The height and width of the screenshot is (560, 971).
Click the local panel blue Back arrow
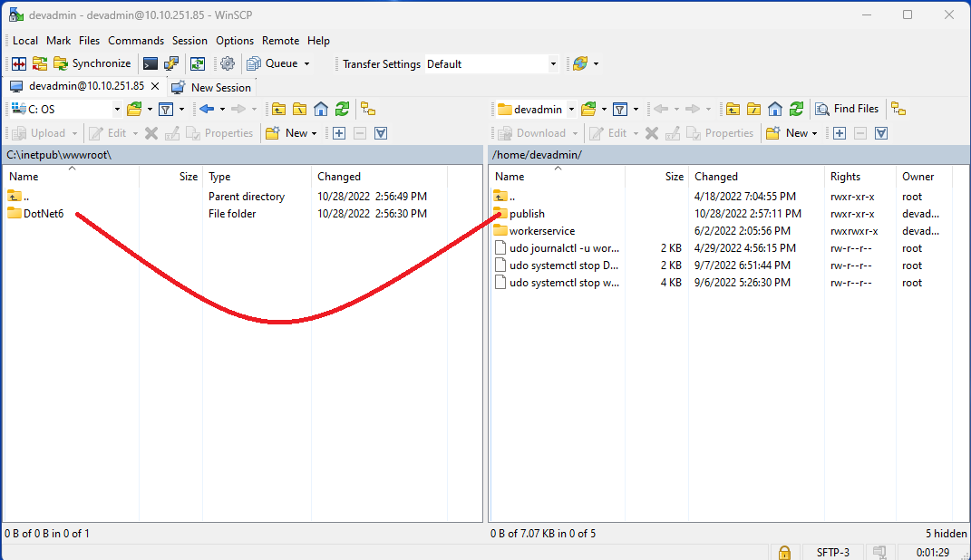click(x=207, y=110)
